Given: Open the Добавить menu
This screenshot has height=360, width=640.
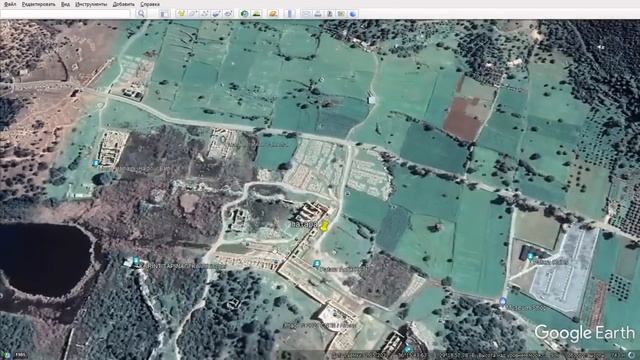Looking at the screenshot, I should pyautogui.click(x=123, y=4).
